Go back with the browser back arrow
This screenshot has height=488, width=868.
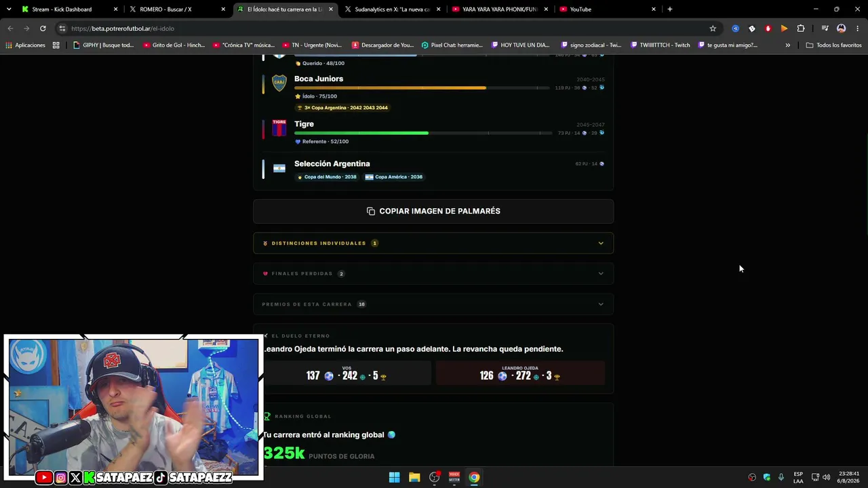click(x=10, y=28)
